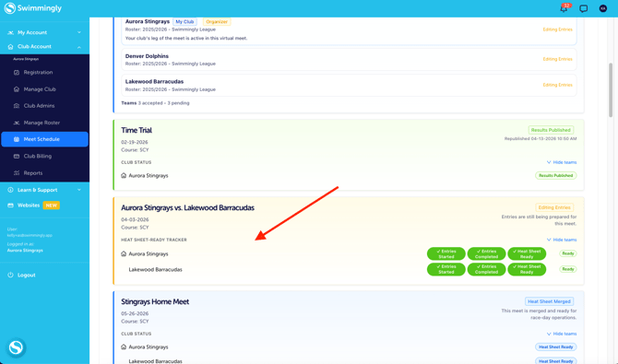This screenshot has width=618, height=364.
Task: Hide teams in Stingrays Home Meet card
Action: point(562,334)
